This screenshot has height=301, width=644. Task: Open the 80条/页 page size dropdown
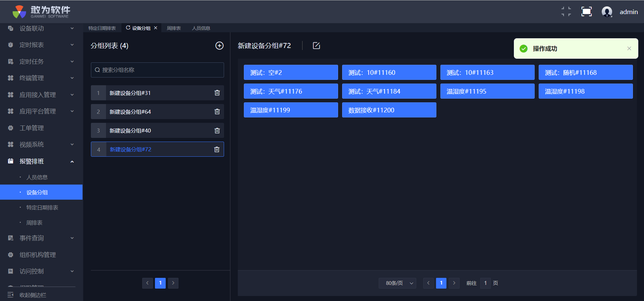coord(397,283)
